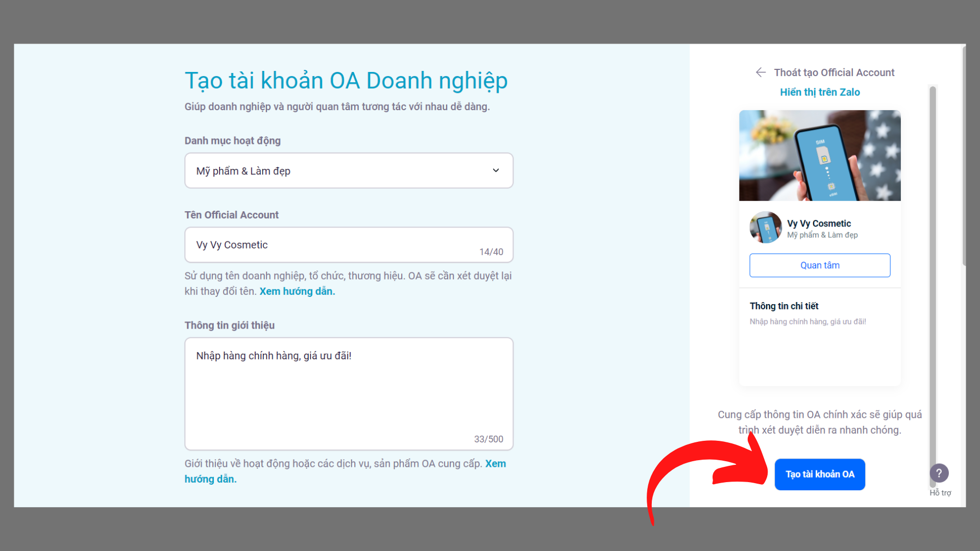Image resolution: width=980 pixels, height=551 pixels.
Task: Open Xem hướng dẫn link under account name
Action: coord(297,291)
